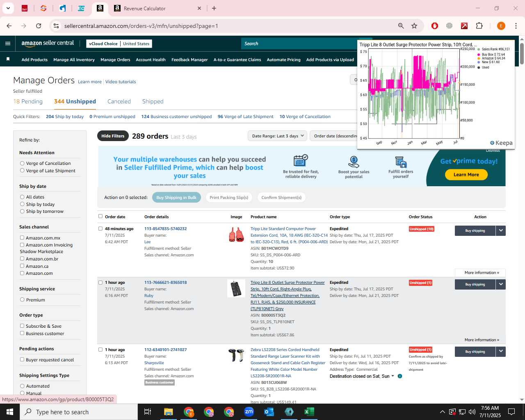This screenshot has height=420, width=525.
Task: Click the 96 Verge of Late Shipment quick filter
Action: tap(245, 116)
